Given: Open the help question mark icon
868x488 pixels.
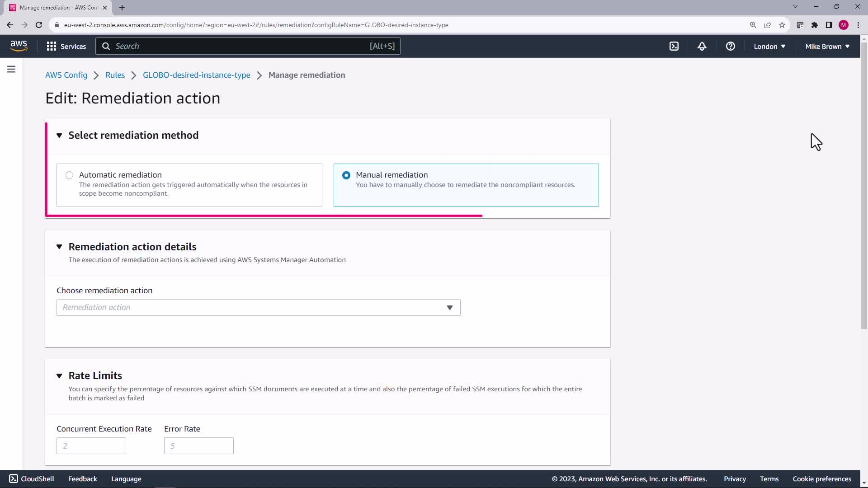Looking at the screenshot, I should [730, 46].
